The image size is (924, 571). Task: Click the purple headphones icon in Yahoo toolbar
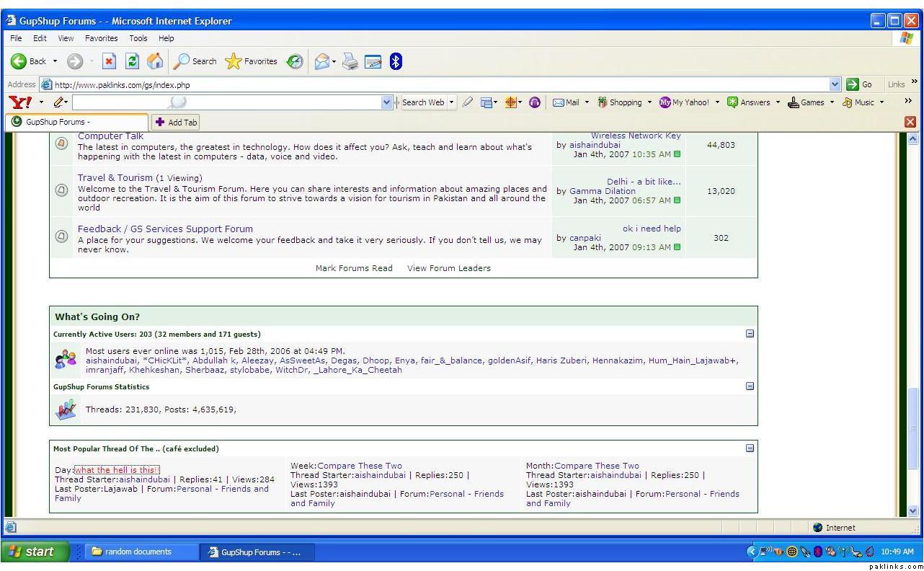pyautogui.click(x=534, y=102)
